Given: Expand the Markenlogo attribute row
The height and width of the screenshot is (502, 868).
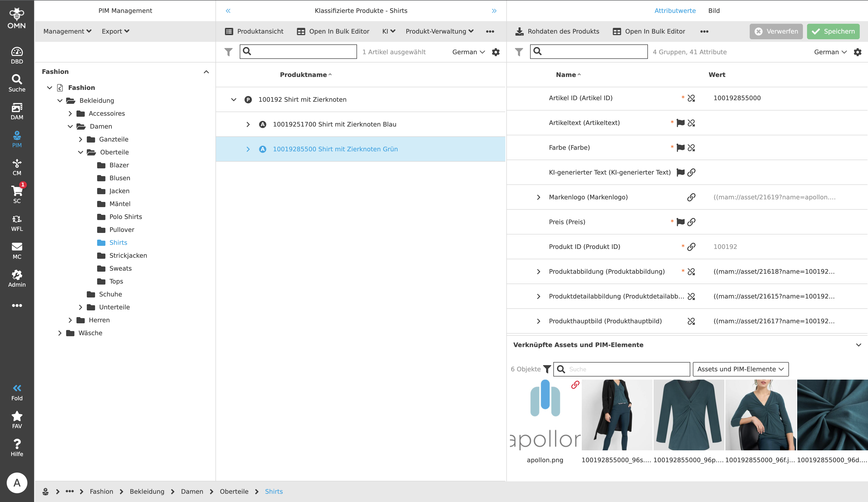Looking at the screenshot, I should pyautogui.click(x=539, y=197).
